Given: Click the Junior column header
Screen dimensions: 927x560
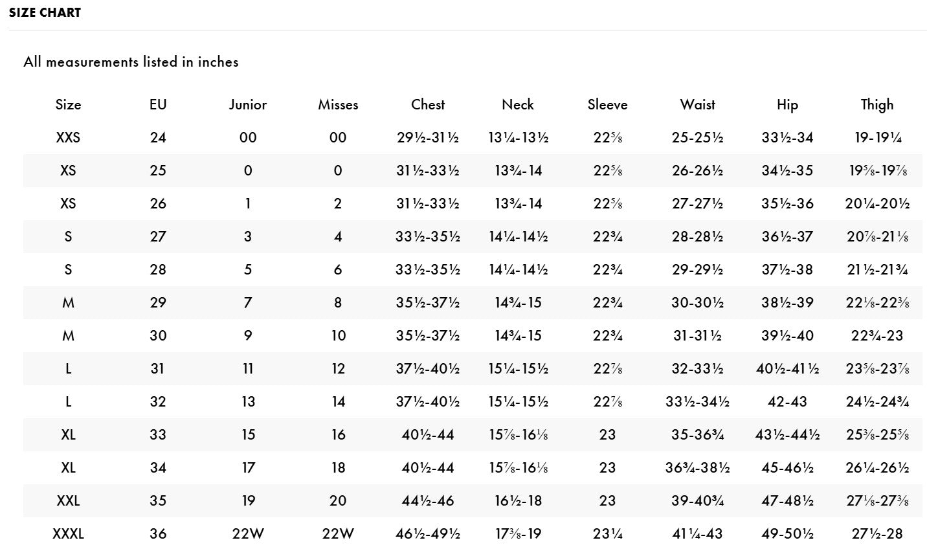Looking at the screenshot, I should tap(248, 105).
